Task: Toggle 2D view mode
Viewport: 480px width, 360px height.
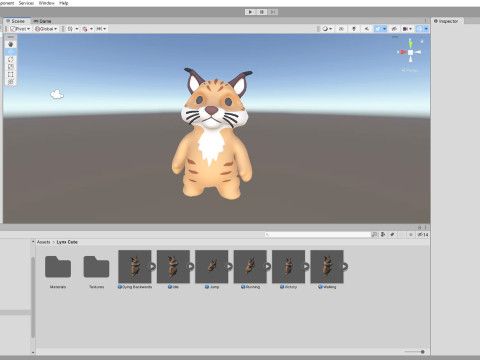Action: pos(341,29)
